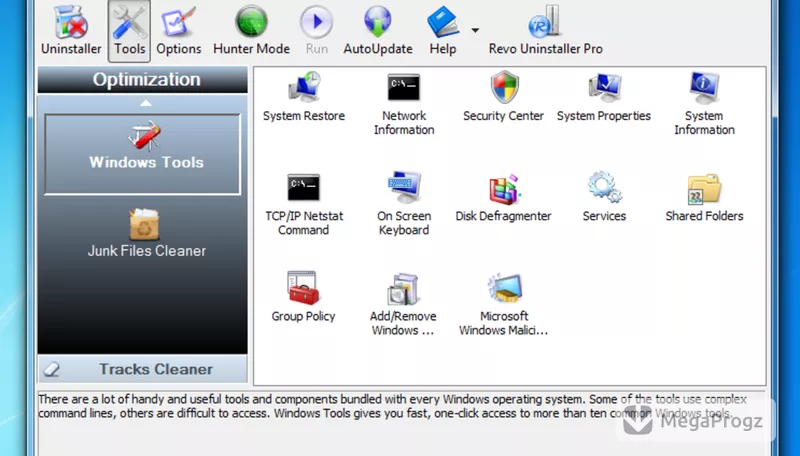Expand the Help dropdown arrow
The width and height of the screenshot is (800, 456).
click(x=475, y=31)
